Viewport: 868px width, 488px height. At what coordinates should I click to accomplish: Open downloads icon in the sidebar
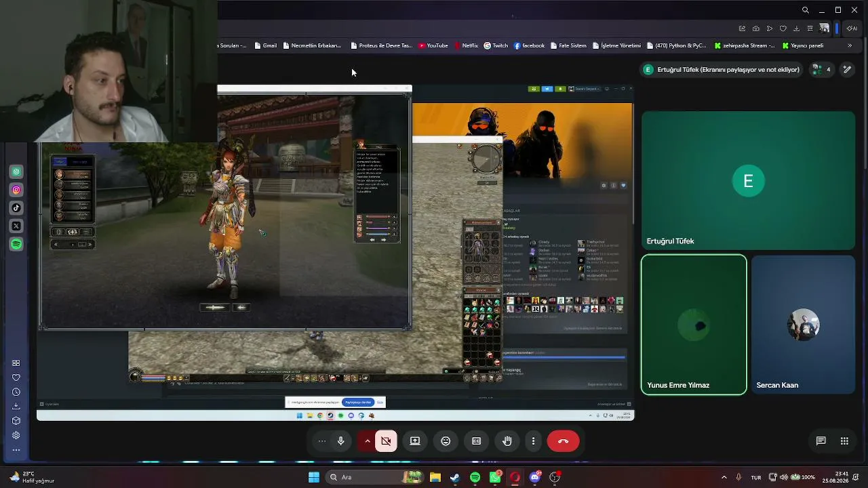click(x=16, y=406)
